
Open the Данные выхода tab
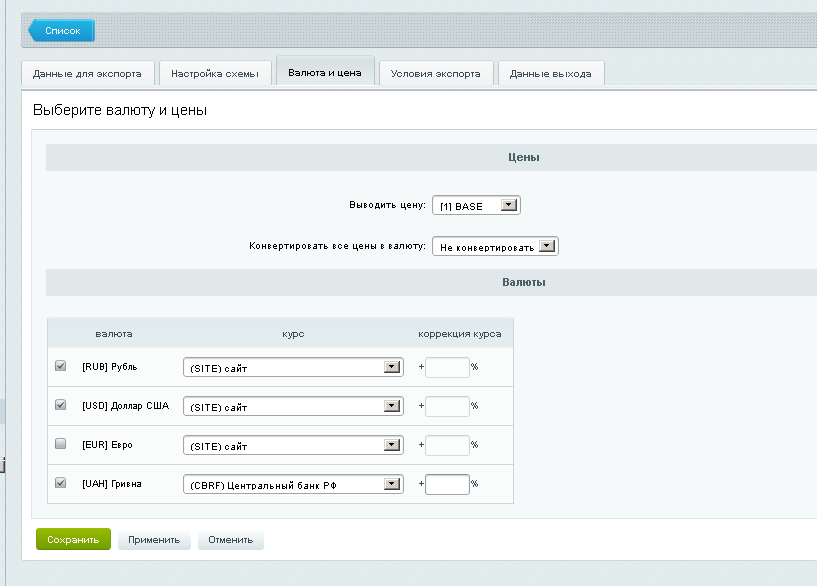tap(550, 74)
